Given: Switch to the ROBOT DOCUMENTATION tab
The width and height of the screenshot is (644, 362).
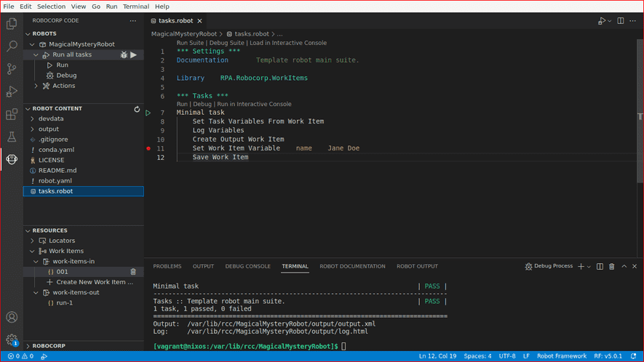Looking at the screenshot, I should [352, 266].
